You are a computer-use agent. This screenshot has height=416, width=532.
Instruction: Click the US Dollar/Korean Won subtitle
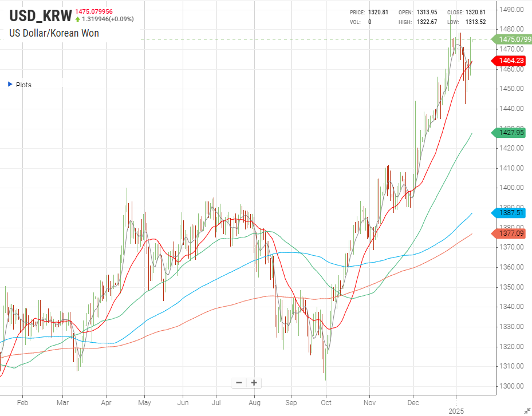click(x=54, y=33)
